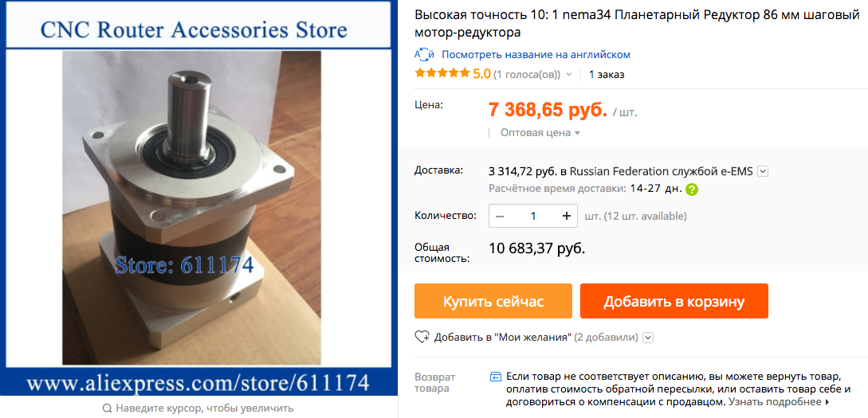Click the translate icon beside the English title link
This screenshot has height=418, width=868.
tap(424, 55)
